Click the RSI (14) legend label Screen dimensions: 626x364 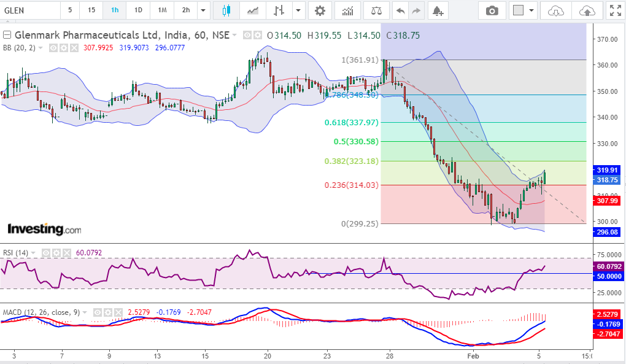point(15,253)
